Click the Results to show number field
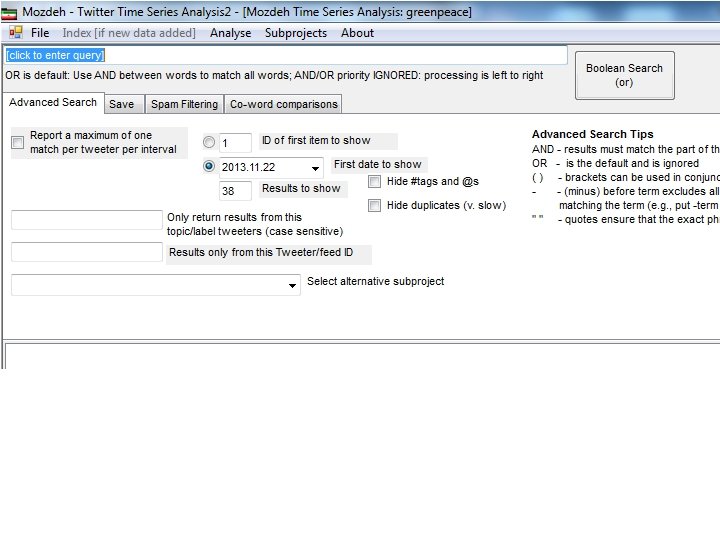The image size is (720, 540). coord(235,191)
